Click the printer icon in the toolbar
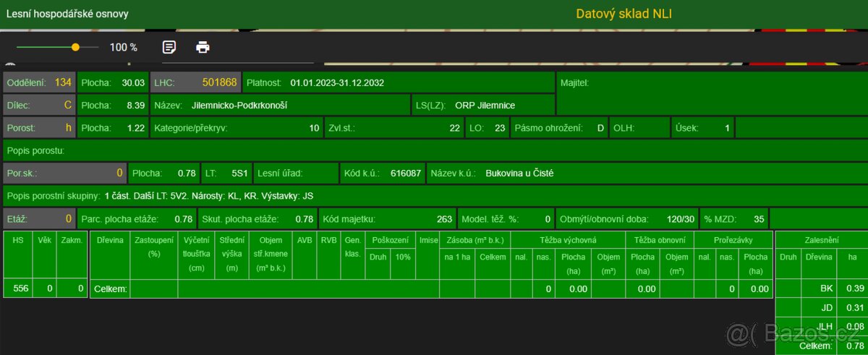 203,47
